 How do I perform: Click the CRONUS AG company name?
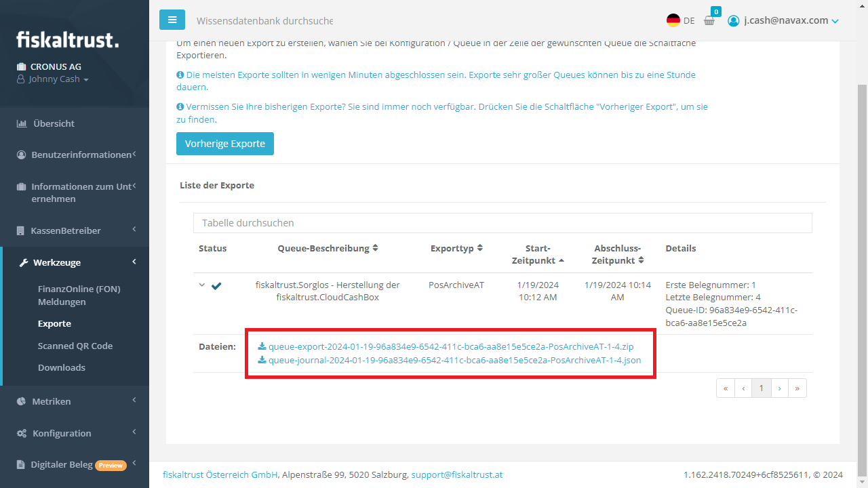55,66
